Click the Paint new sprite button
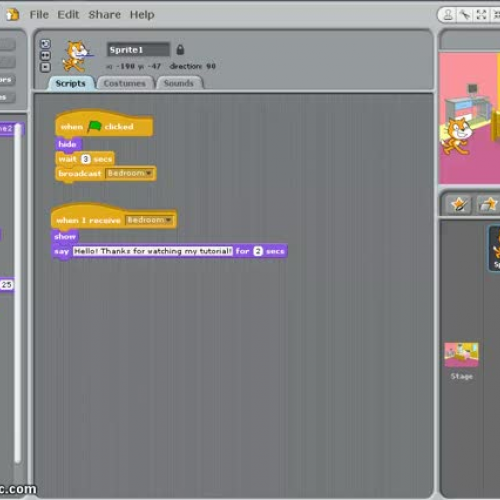Viewport: 500px width, 500px height. coord(459,204)
